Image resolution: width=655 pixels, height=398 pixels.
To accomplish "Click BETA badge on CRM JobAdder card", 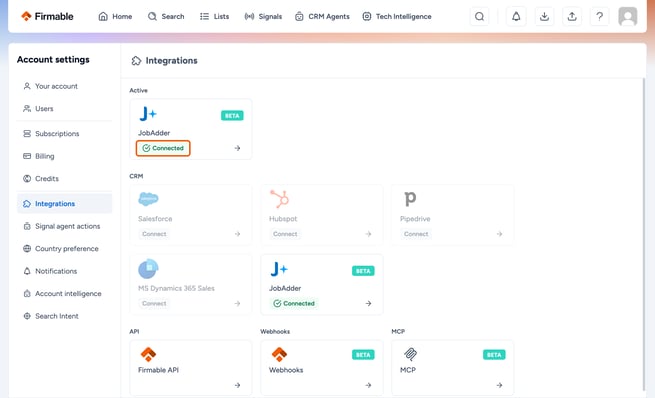I will click(363, 271).
